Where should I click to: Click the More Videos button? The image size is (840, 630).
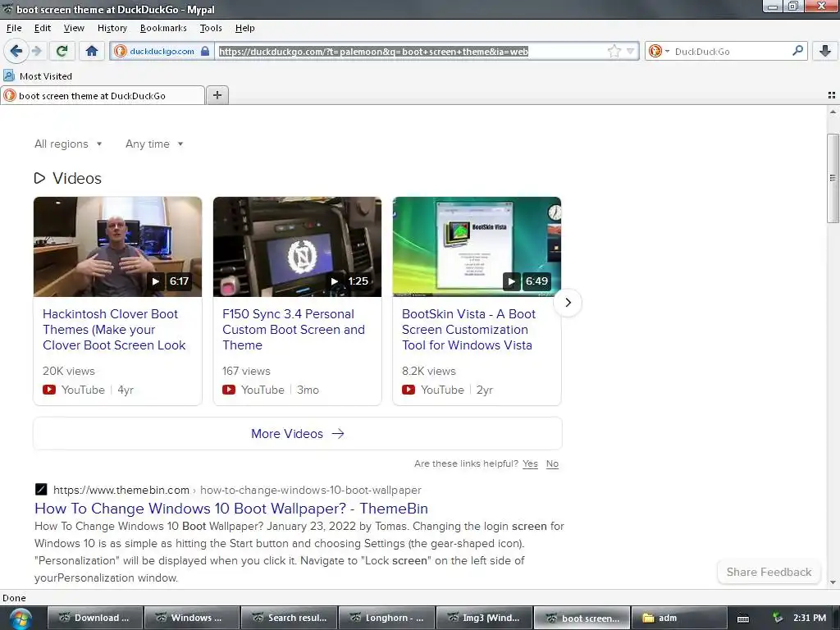pos(297,433)
